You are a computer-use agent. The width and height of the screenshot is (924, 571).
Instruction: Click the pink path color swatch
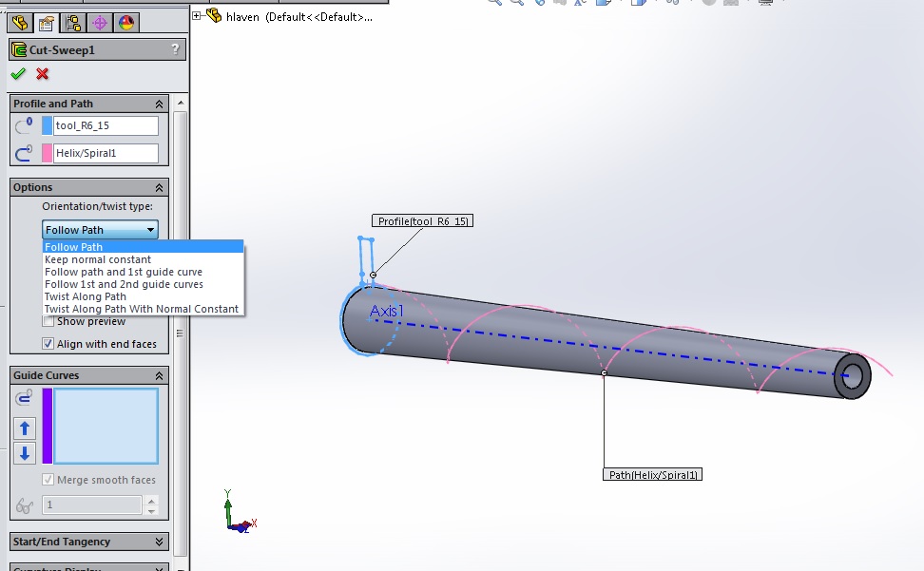point(48,153)
